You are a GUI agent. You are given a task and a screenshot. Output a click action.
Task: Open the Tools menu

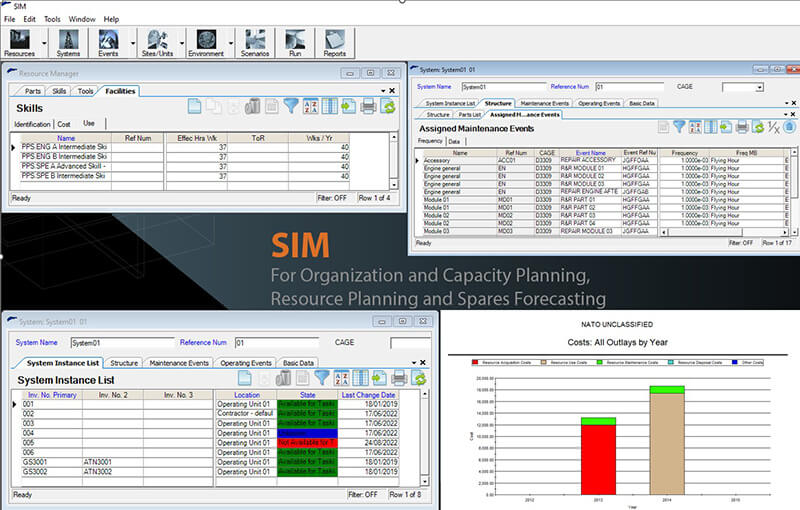52,19
